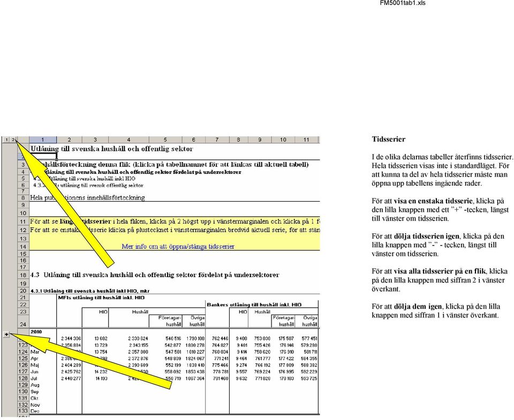Screen dimensions: 514x420
Task: Click the '4.3.1 Utlåning till svenska hushåll inkl HIO, mkr' heading
Action: (90, 291)
